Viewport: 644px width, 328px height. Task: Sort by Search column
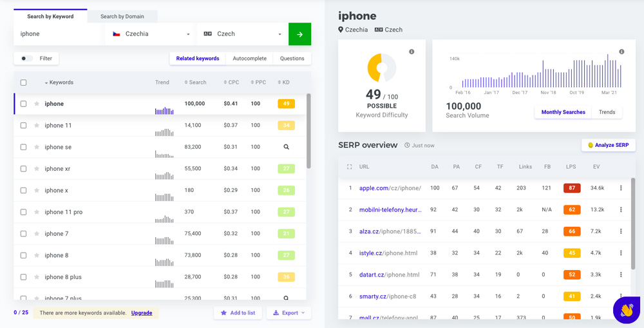coord(196,82)
